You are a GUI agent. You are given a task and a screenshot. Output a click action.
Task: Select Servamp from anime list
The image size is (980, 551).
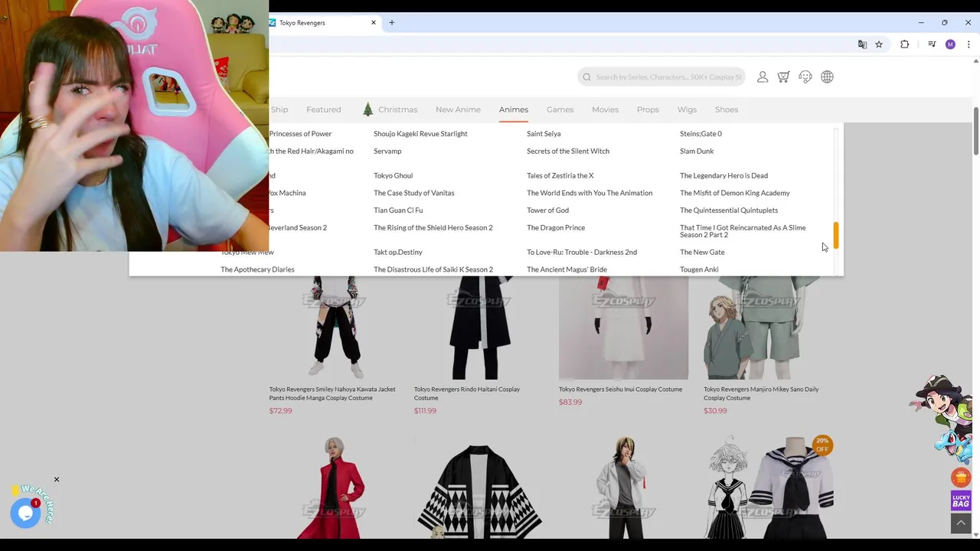[387, 151]
